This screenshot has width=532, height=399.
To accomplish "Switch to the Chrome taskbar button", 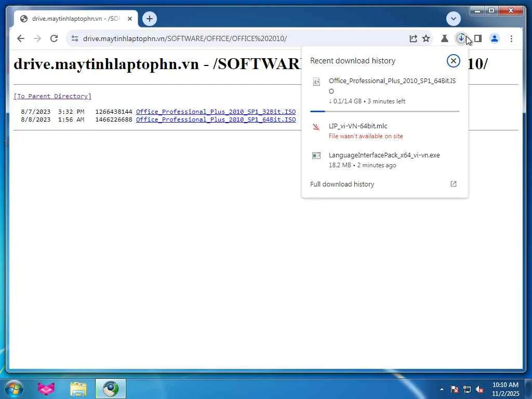I will pos(111,389).
